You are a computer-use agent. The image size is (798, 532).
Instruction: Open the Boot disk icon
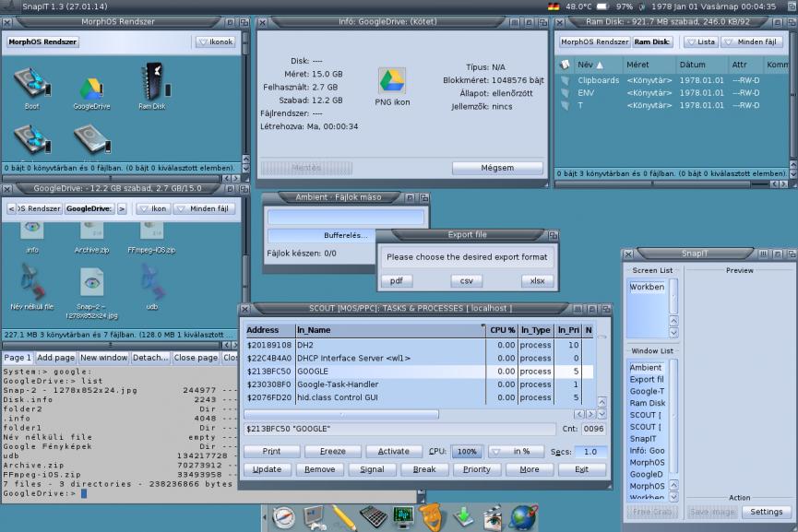[31, 87]
